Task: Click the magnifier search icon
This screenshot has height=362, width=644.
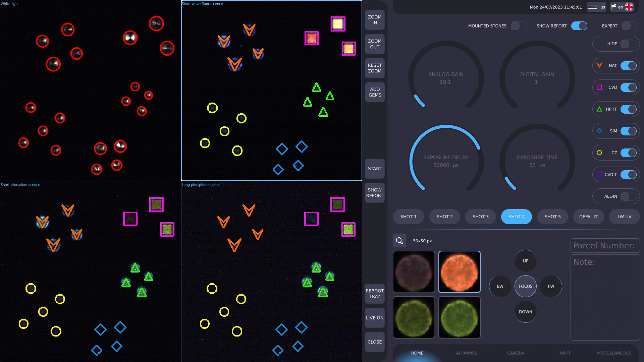Action: pos(399,241)
